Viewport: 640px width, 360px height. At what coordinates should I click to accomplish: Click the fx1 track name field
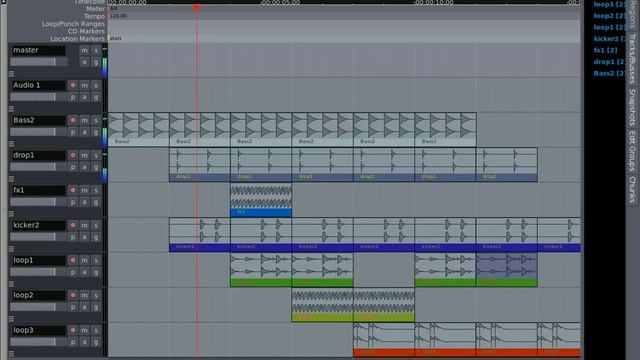pyautogui.click(x=38, y=190)
